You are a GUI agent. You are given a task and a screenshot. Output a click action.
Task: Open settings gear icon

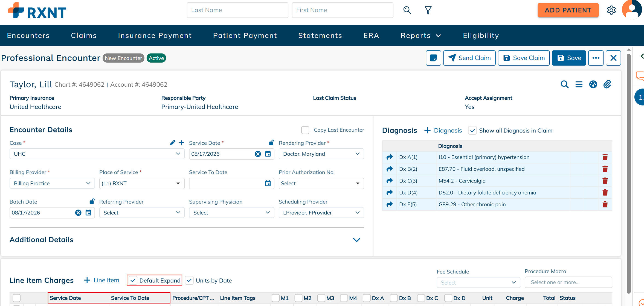[611, 10]
